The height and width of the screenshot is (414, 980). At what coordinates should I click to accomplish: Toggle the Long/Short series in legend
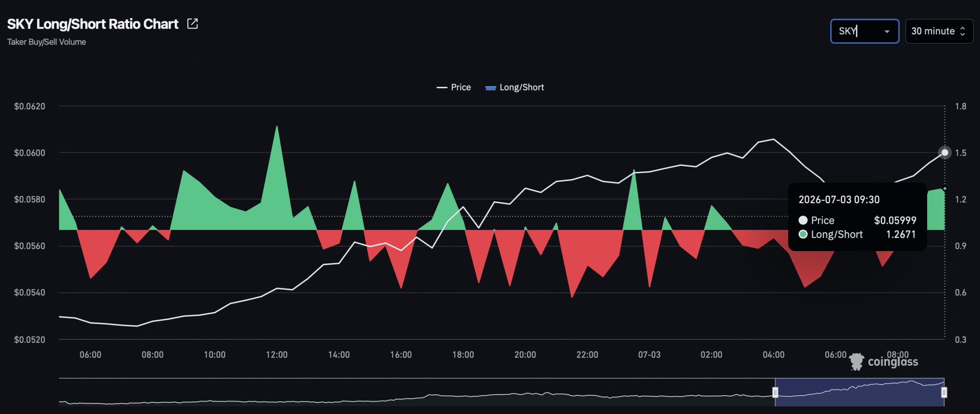[x=514, y=87]
